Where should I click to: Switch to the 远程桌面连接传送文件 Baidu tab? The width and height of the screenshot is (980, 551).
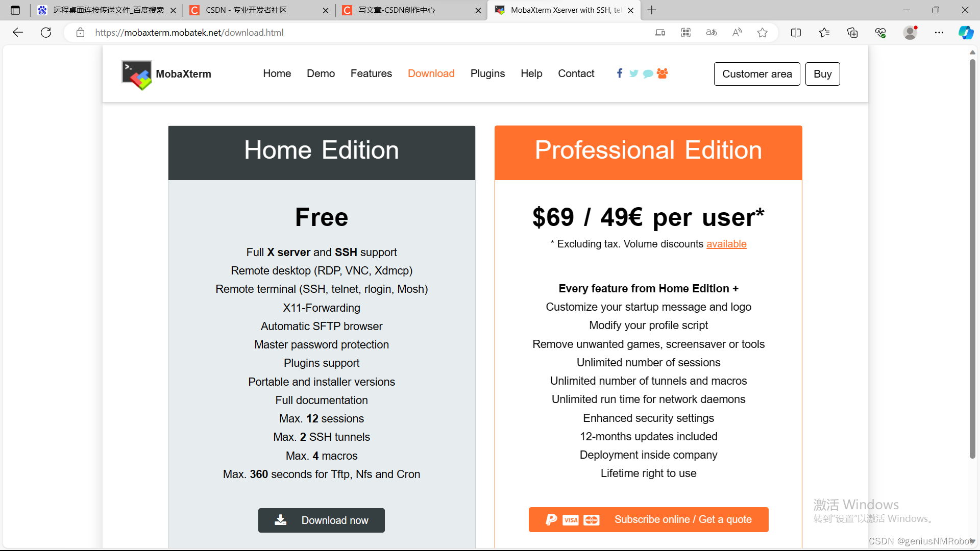pyautogui.click(x=107, y=10)
